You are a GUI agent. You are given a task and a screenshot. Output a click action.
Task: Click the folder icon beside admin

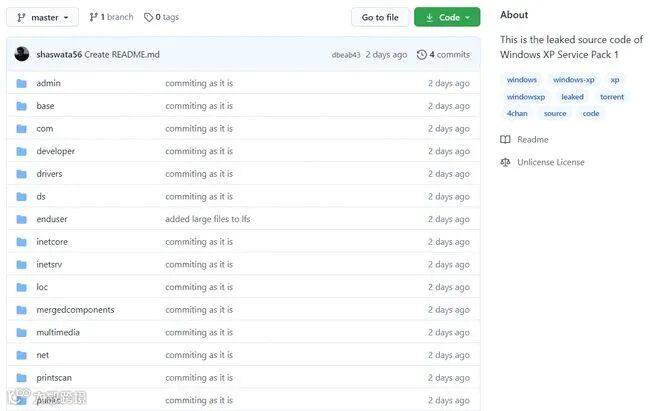[x=22, y=83]
